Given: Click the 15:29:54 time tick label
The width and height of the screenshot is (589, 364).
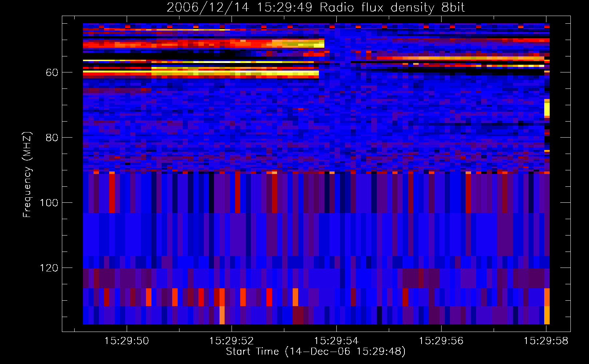Looking at the screenshot, I should 336,341.
